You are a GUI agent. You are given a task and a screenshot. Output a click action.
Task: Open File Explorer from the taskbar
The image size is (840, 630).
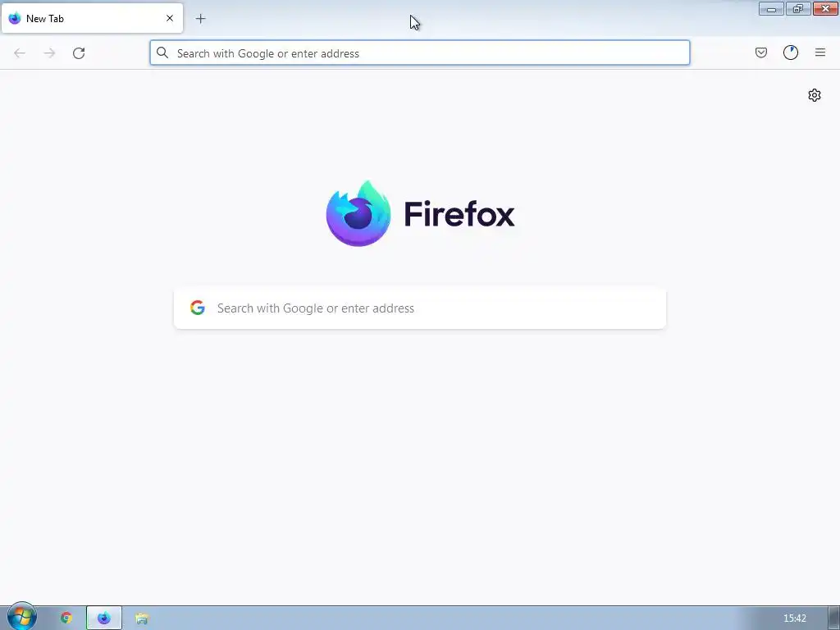pyautogui.click(x=142, y=619)
